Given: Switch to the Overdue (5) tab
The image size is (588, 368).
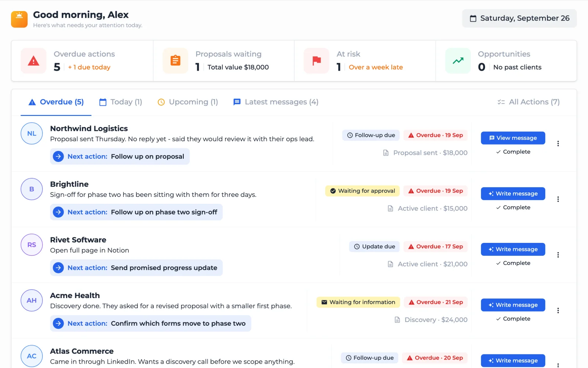Looking at the screenshot, I should pos(56,102).
